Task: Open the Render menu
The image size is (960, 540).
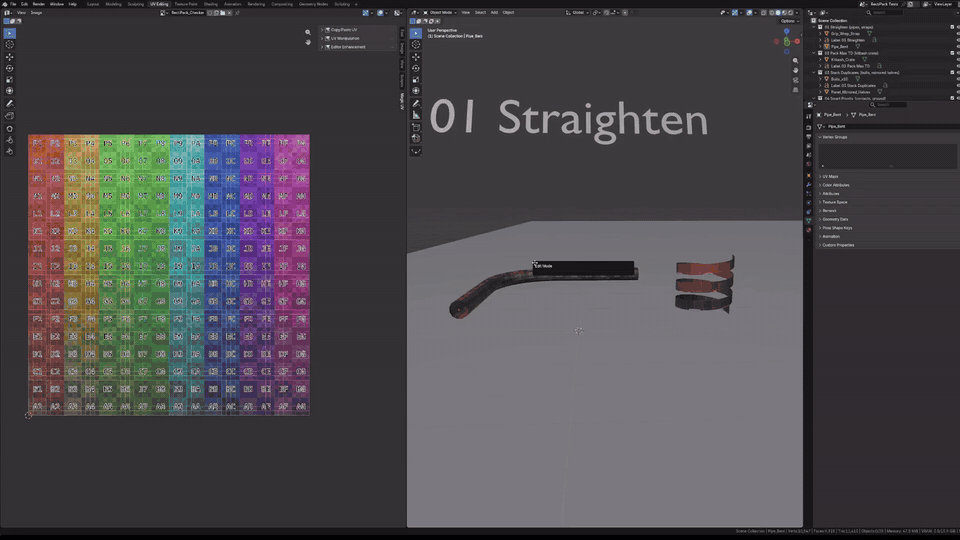Action: [39, 4]
